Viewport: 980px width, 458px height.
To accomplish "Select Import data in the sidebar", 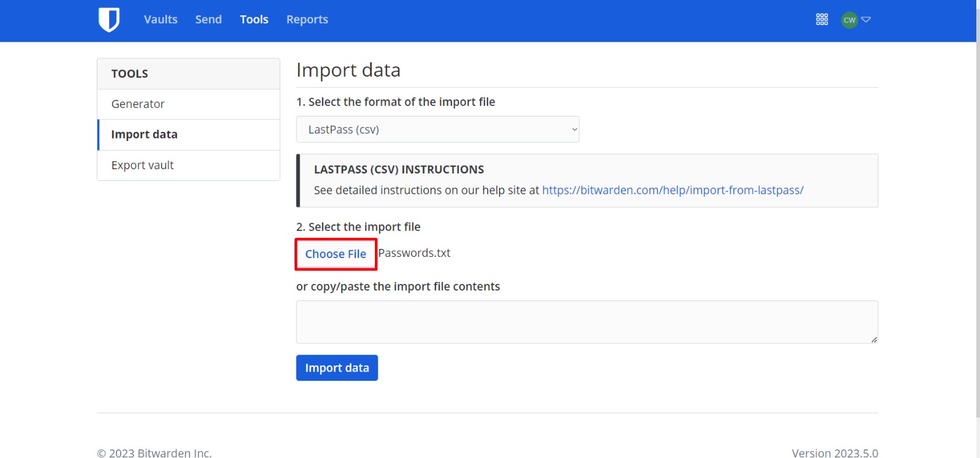I will [x=145, y=135].
